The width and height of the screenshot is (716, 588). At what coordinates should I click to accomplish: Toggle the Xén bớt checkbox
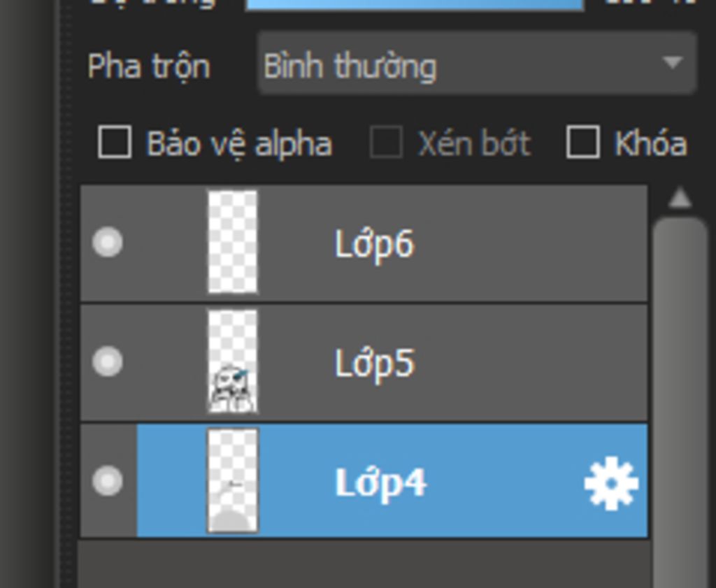click(x=386, y=143)
